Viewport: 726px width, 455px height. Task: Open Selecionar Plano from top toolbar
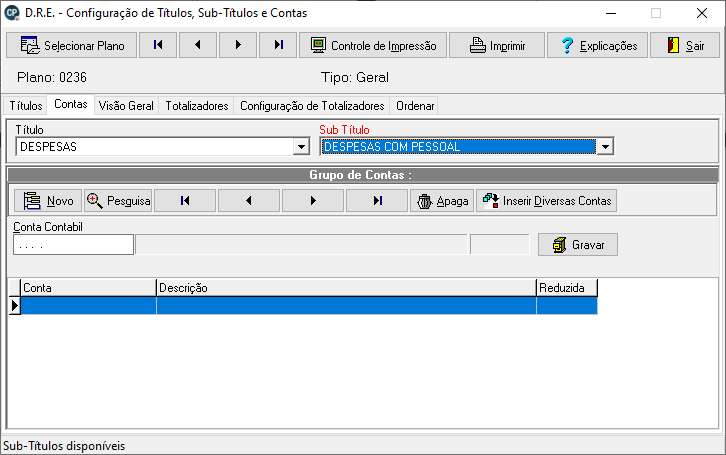[x=72, y=45]
